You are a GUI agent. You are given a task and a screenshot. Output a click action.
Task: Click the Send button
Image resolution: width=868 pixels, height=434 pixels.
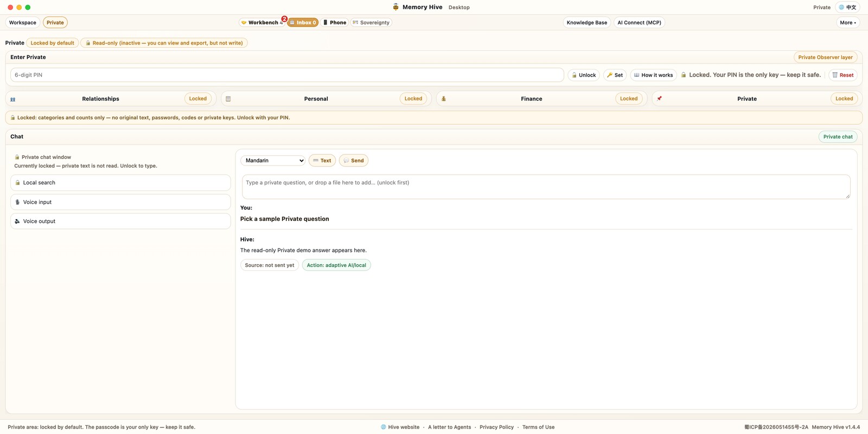click(x=354, y=161)
